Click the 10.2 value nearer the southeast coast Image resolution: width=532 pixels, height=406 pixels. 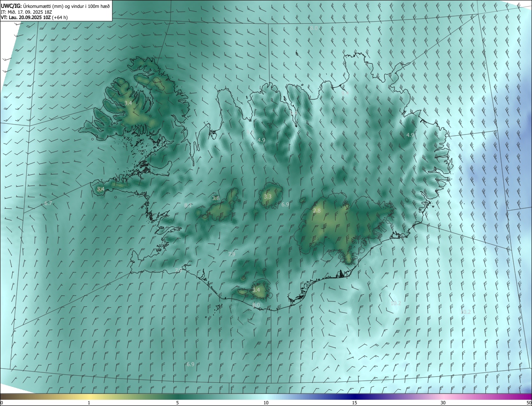(396, 303)
